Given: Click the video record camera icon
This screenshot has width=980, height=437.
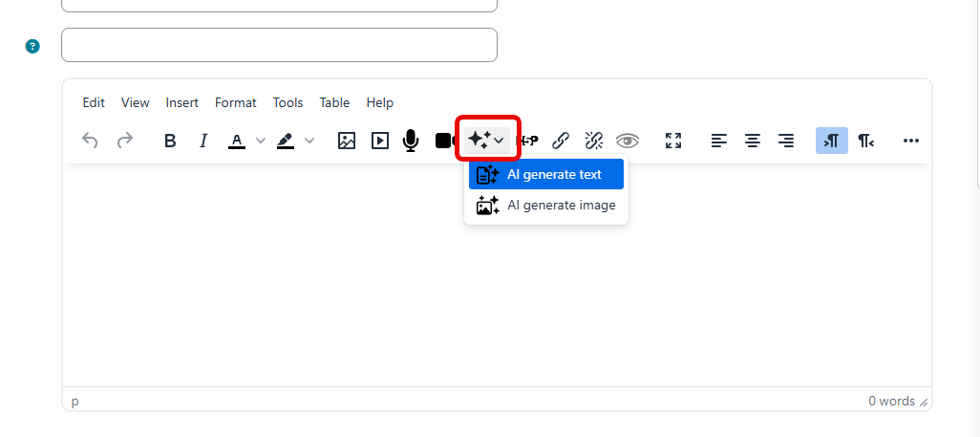Looking at the screenshot, I should pyautogui.click(x=444, y=141).
